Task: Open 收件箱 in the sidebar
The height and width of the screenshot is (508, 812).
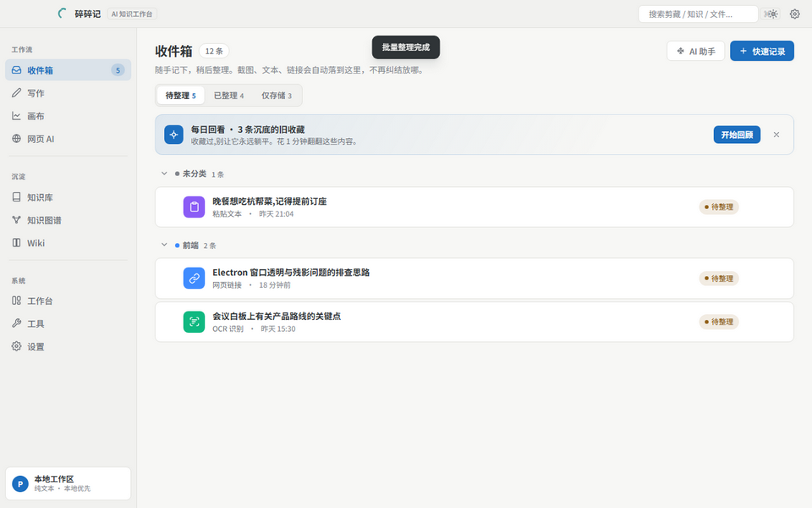Action: click(68, 70)
